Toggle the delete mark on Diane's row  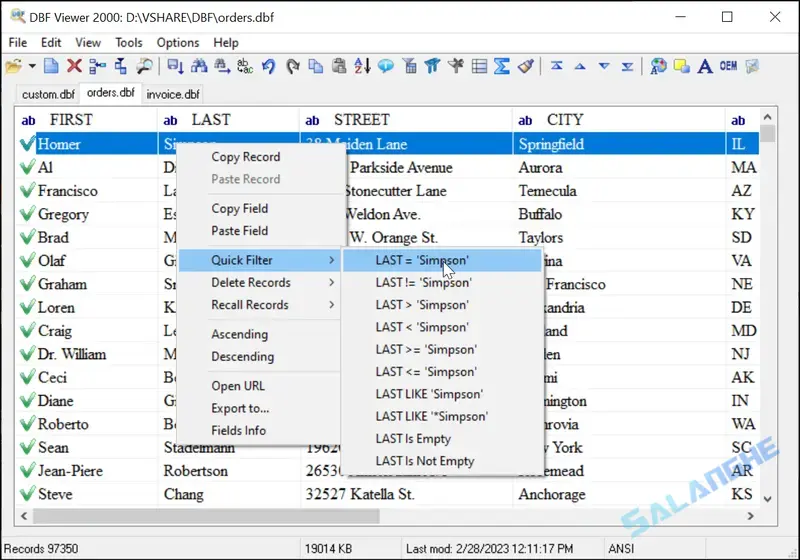[x=27, y=401]
